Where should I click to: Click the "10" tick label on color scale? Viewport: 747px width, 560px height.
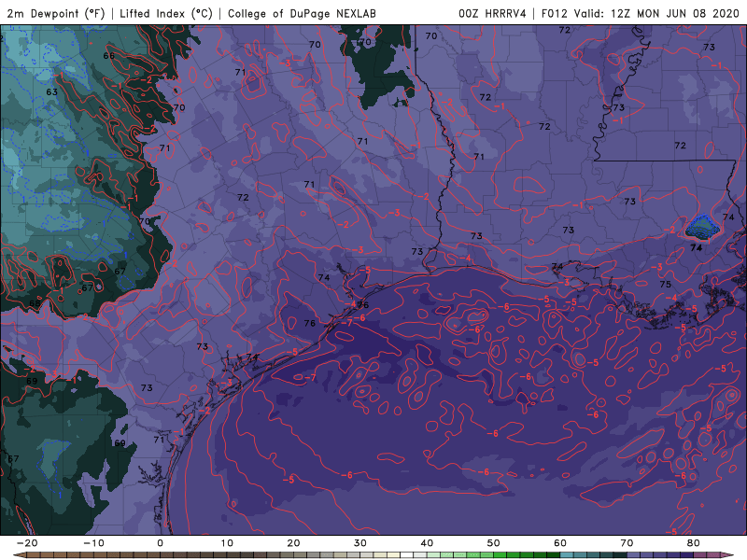coord(227,543)
